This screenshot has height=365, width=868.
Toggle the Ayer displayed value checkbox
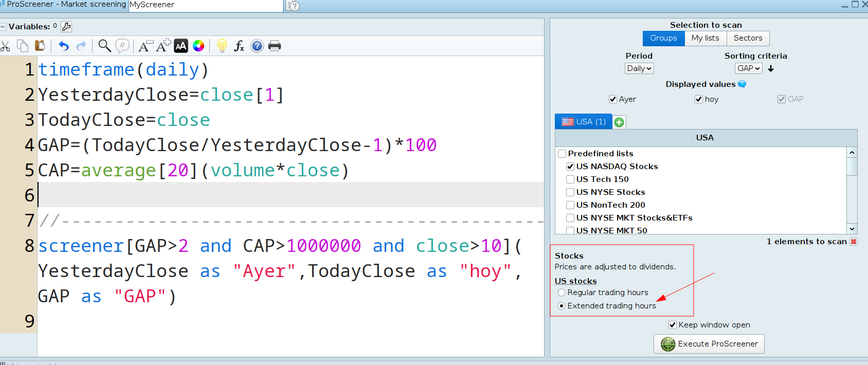tap(612, 99)
